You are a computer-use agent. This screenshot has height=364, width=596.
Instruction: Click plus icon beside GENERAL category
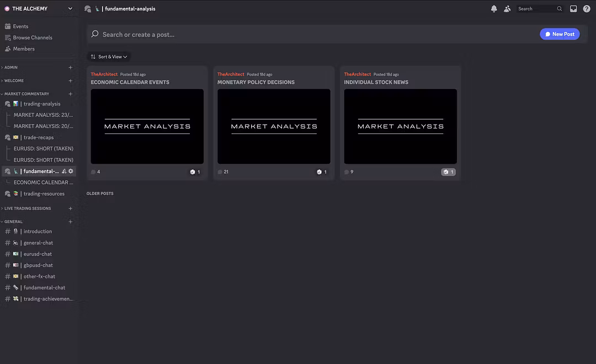click(70, 222)
